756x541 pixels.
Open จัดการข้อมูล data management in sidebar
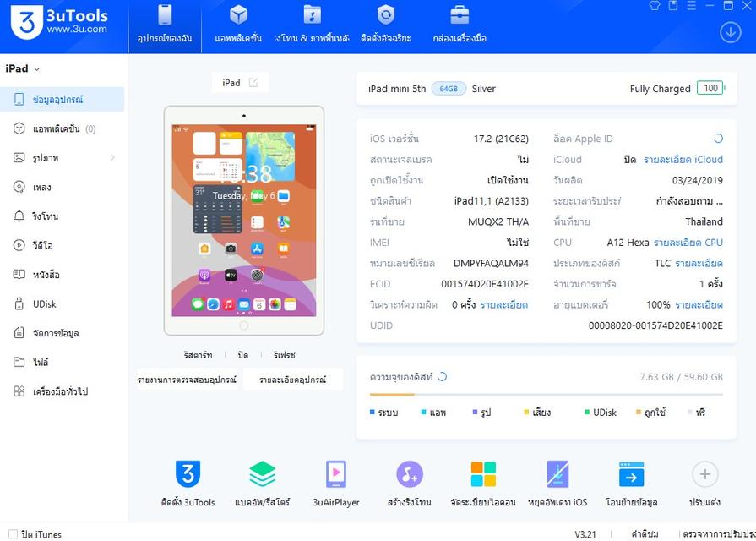[63, 333]
